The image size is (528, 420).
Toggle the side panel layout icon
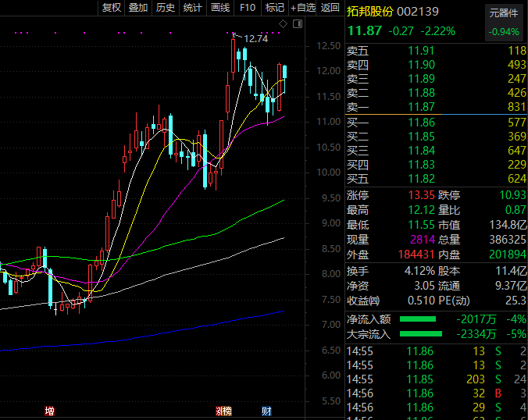pos(298,24)
